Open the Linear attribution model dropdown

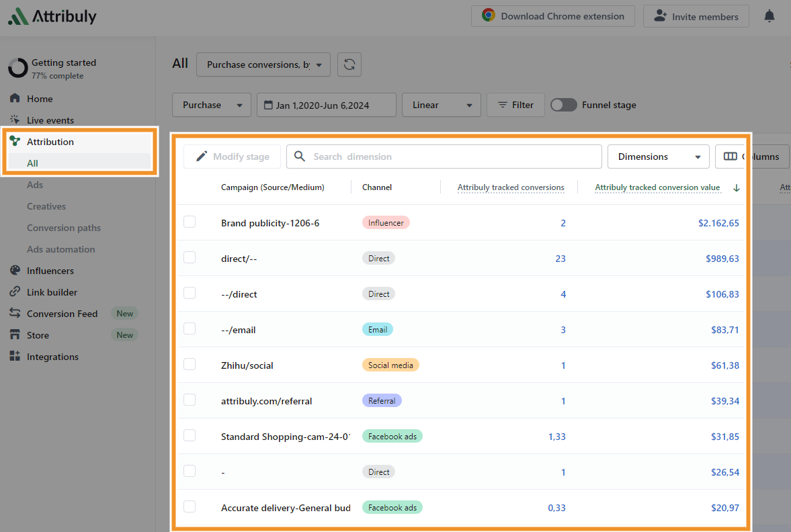click(441, 105)
